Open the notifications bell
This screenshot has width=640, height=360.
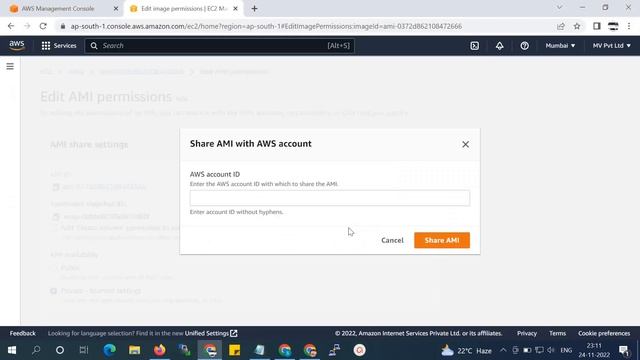(x=499, y=46)
